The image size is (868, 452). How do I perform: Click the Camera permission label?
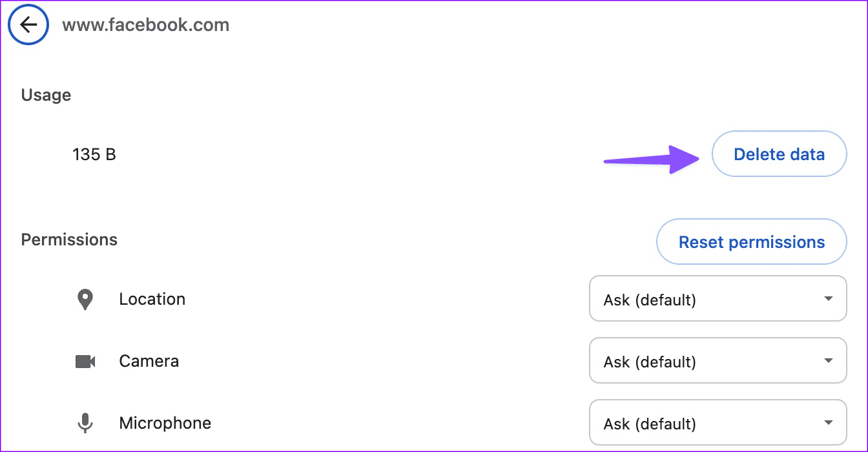pos(149,361)
